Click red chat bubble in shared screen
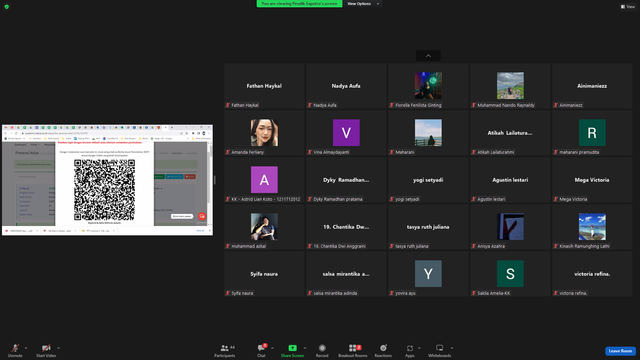This screenshot has width=640, height=360. [x=202, y=216]
